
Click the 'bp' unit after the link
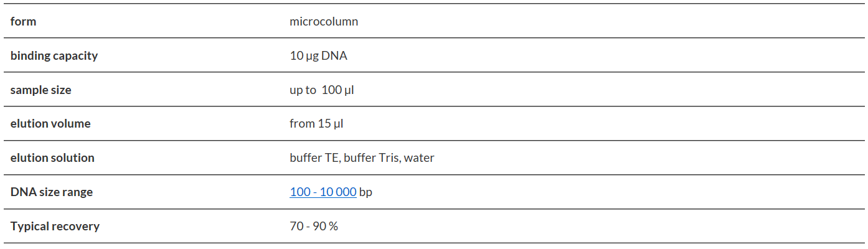(x=366, y=192)
